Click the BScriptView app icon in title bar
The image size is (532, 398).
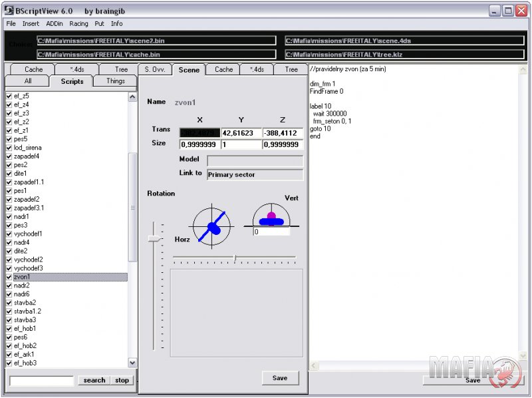point(7,11)
